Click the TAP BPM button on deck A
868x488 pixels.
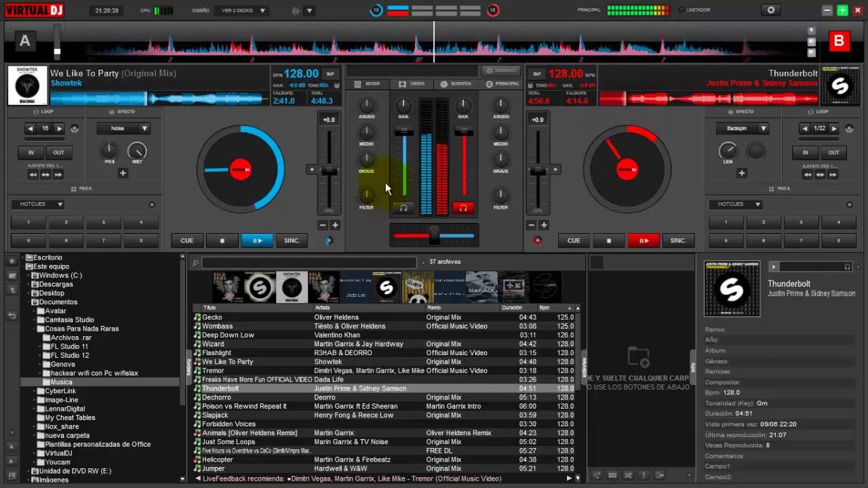(x=330, y=73)
